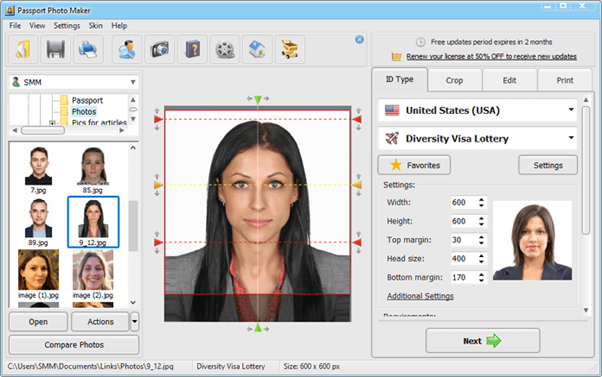
Task: Click the right yellow eye line marker
Action: tap(357, 185)
